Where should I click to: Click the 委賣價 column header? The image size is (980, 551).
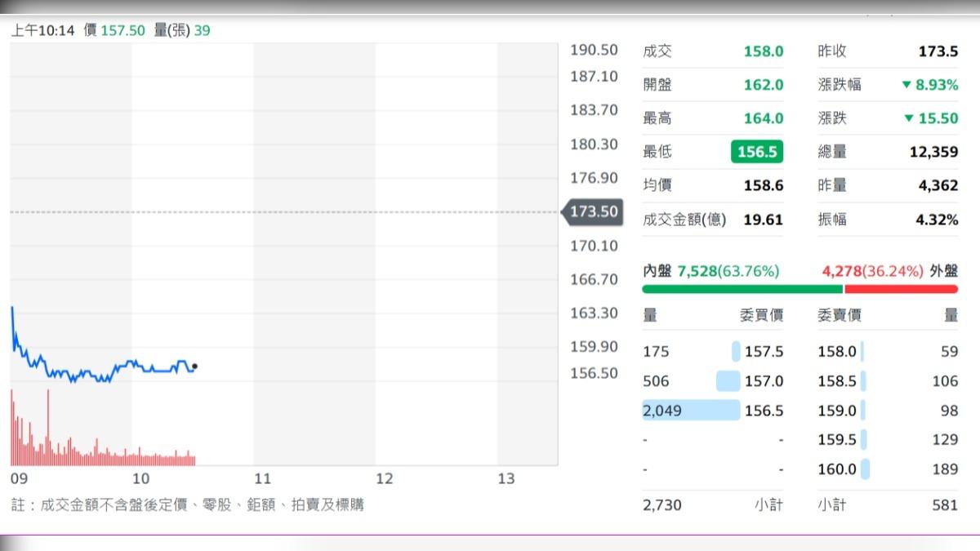tap(840, 315)
